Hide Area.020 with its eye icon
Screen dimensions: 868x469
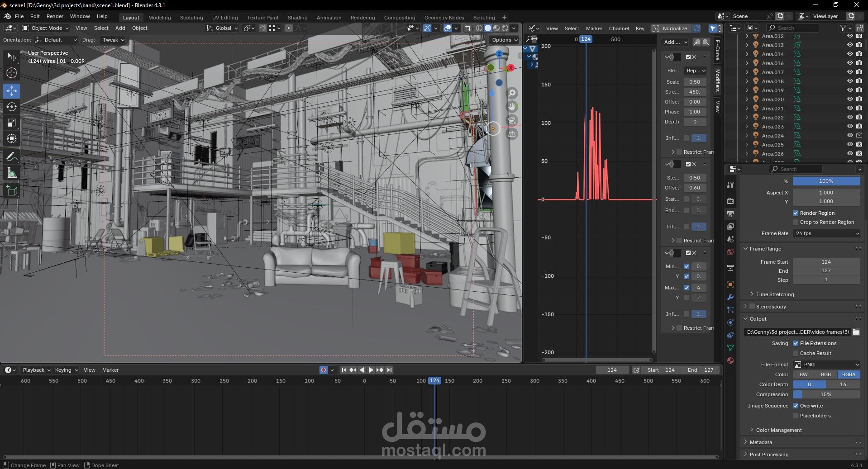850,99
